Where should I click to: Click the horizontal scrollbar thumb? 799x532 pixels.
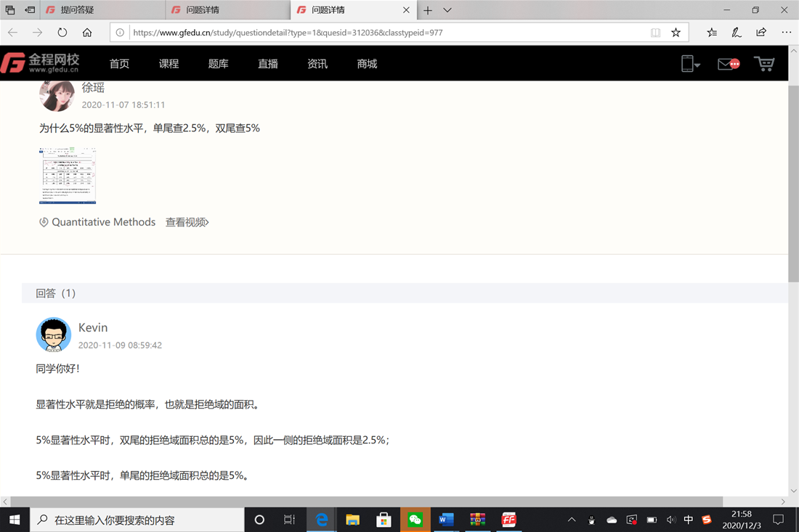(367, 502)
